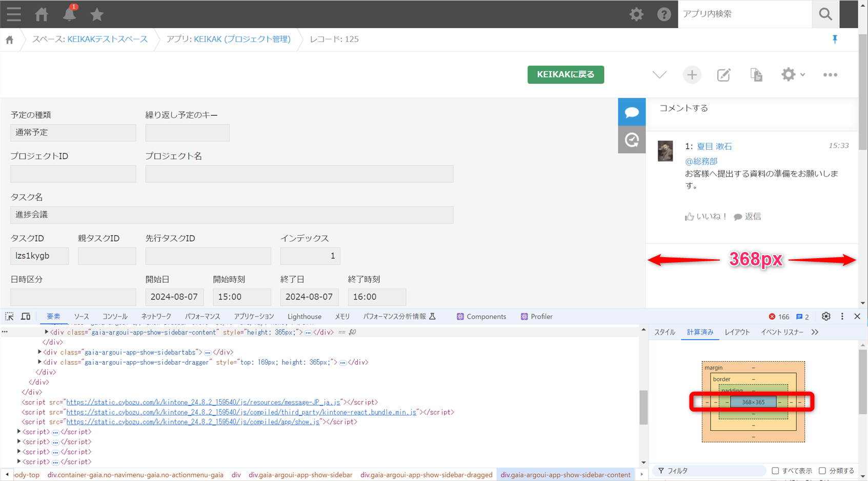Open the 夏目 漱石 user link
This screenshot has height=481, width=868.
click(714, 146)
